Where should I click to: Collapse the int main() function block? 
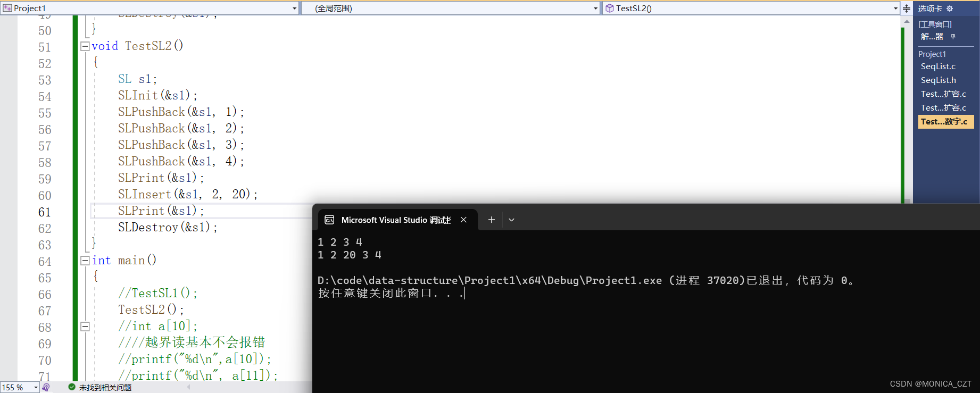point(85,261)
